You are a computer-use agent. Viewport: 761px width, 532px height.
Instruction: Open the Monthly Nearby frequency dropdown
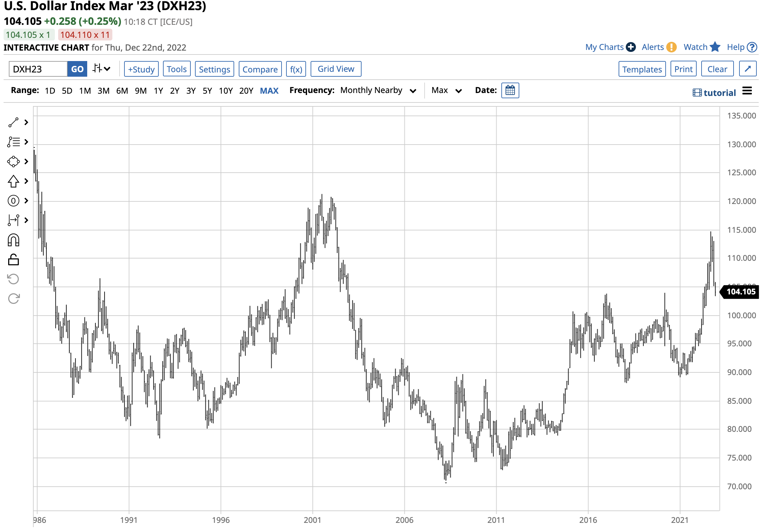(378, 90)
